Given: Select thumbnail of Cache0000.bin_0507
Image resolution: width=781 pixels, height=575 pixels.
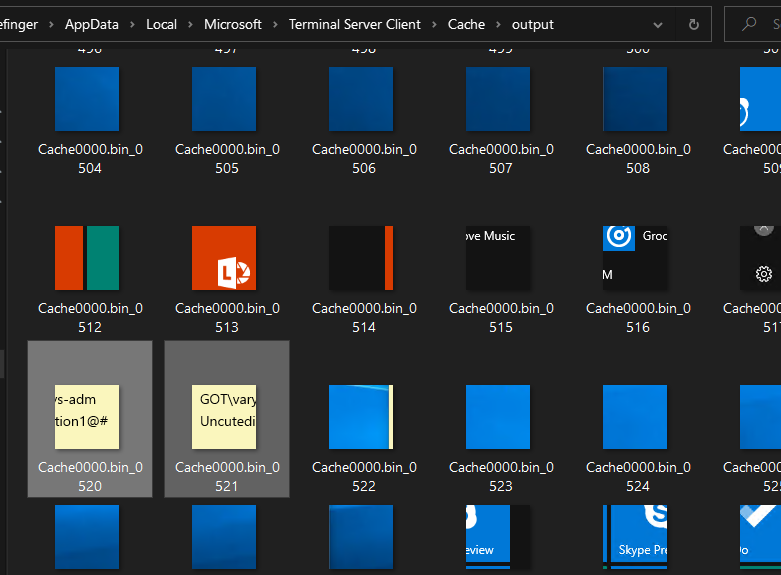Looking at the screenshot, I should 498,99.
